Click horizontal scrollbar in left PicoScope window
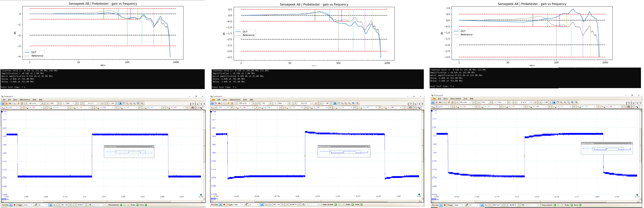 pos(107,201)
